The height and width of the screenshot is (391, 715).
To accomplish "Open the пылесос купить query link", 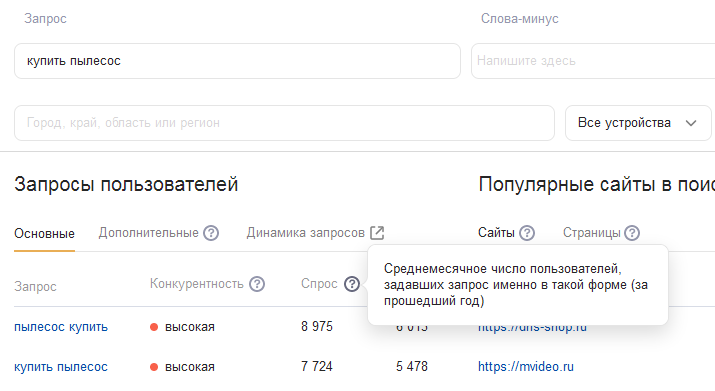I will (61, 327).
